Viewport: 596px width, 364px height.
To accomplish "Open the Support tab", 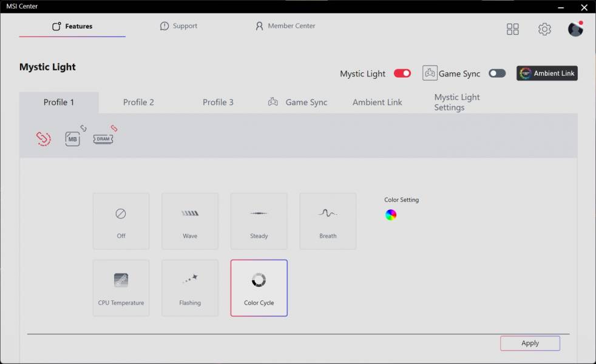I will [178, 26].
